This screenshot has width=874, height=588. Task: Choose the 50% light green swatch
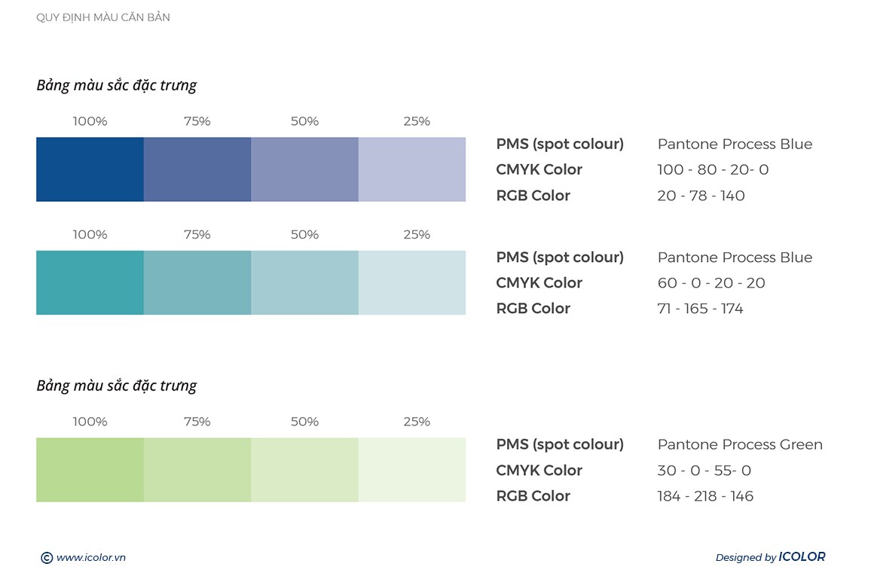(304, 470)
